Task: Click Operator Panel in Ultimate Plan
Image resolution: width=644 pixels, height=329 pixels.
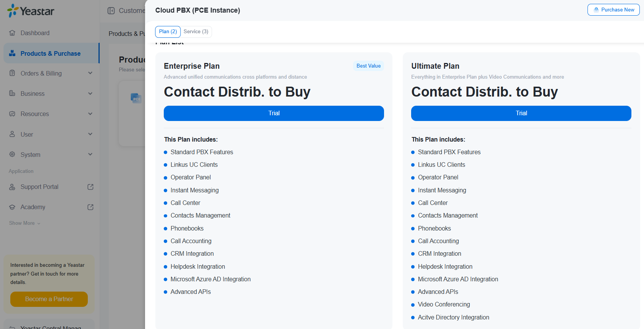Action: click(438, 177)
